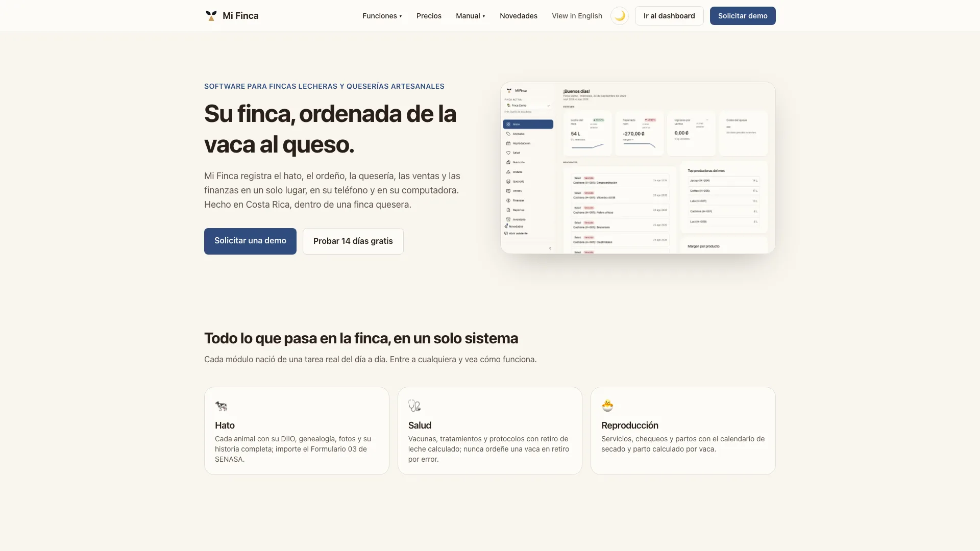Click the hatching chick Reproducción icon
The image size is (980, 551).
point(607,406)
